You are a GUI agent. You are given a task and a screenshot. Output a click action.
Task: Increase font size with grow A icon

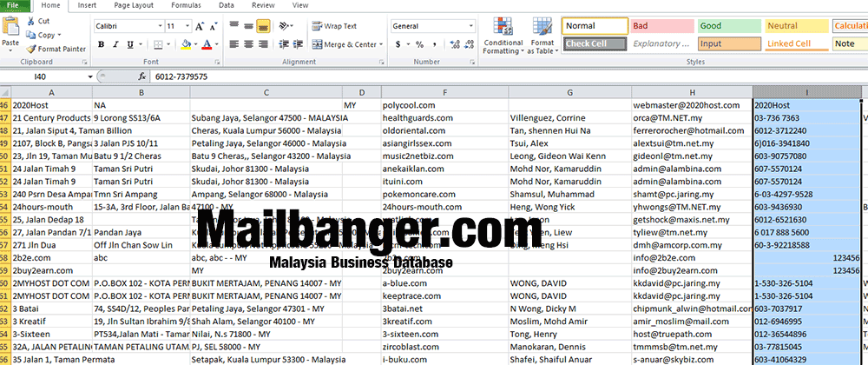(x=199, y=26)
